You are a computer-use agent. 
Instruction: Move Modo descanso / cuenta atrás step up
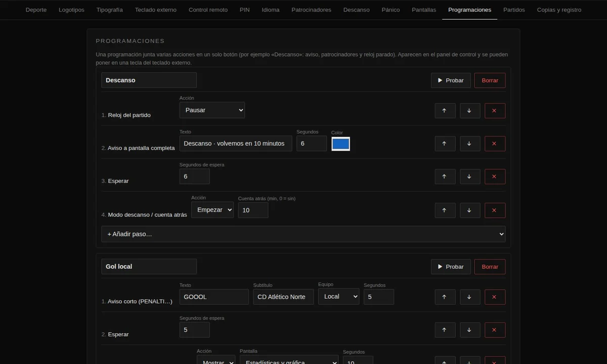coord(445,210)
